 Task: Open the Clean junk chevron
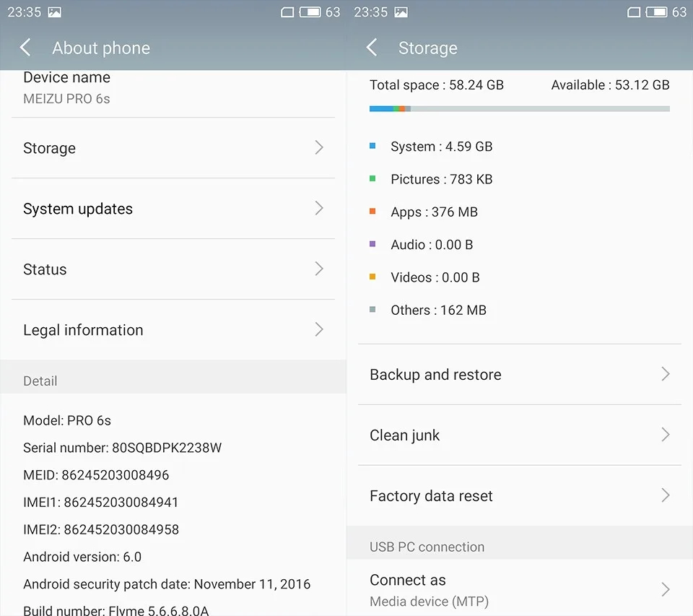[666, 434]
